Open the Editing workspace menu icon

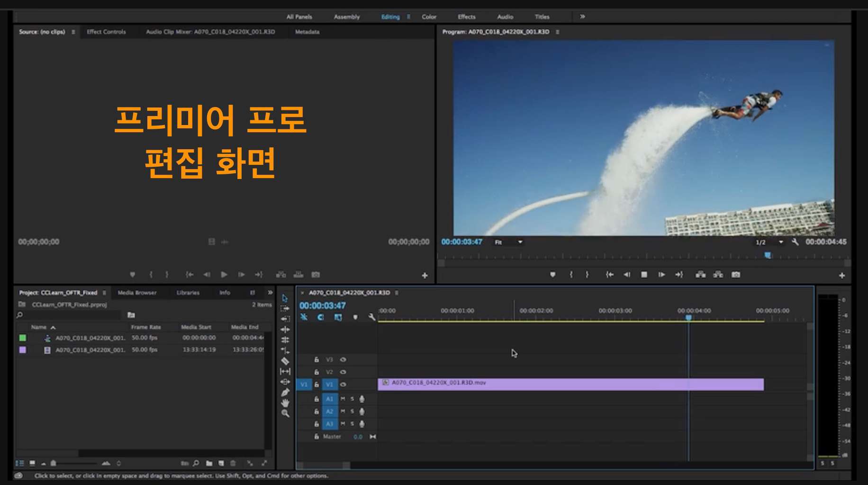(408, 17)
